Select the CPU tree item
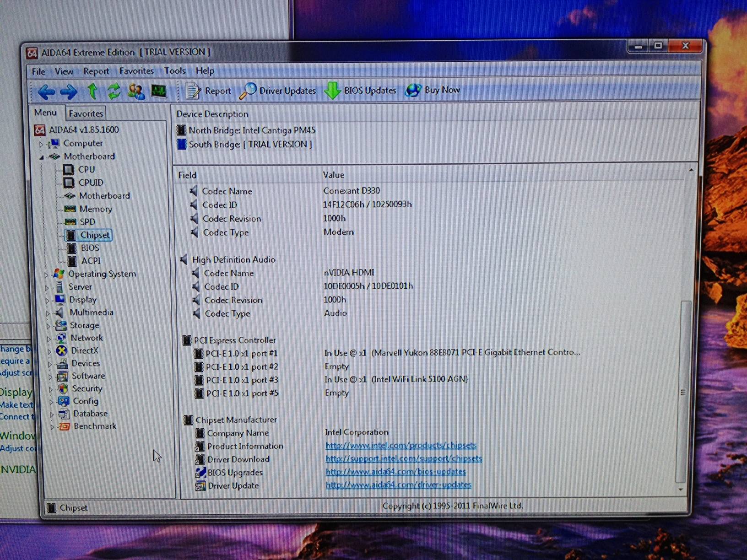The width and height of the screenshot is (747, 560). [87, 169]
